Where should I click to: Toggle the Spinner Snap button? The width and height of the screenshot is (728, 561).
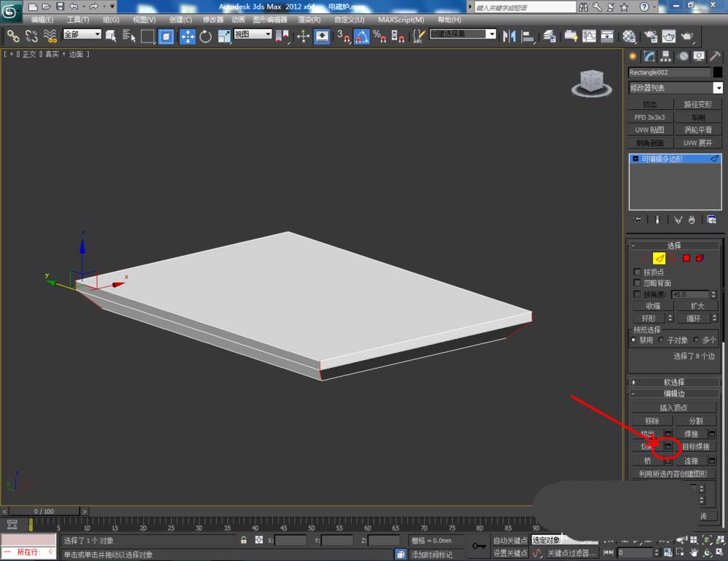click(397, 36)
